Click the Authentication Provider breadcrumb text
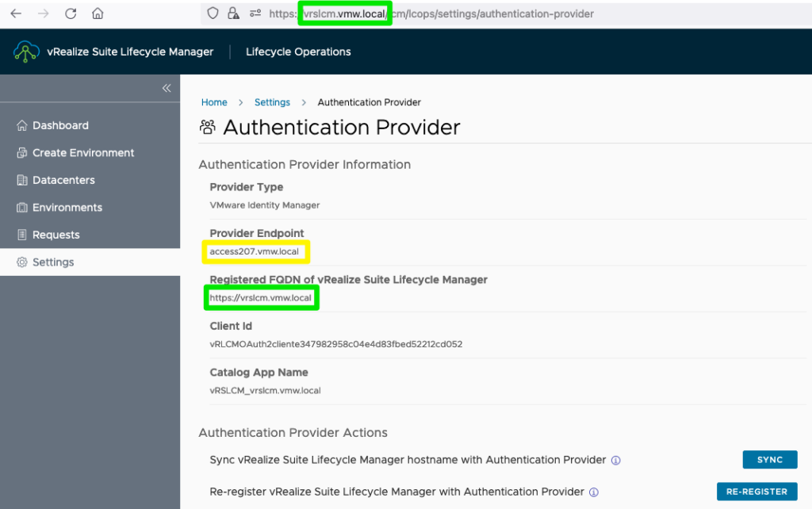 pos(370,102)
